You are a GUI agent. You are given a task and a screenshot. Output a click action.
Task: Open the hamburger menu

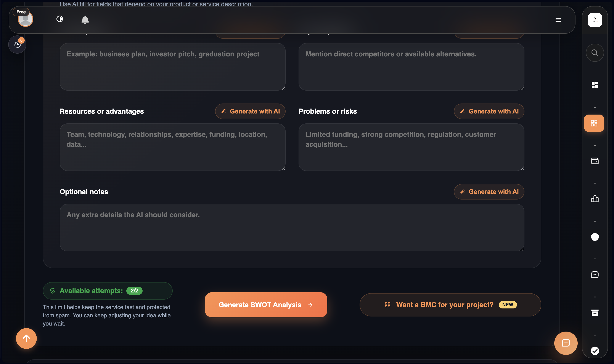point(558,20)
